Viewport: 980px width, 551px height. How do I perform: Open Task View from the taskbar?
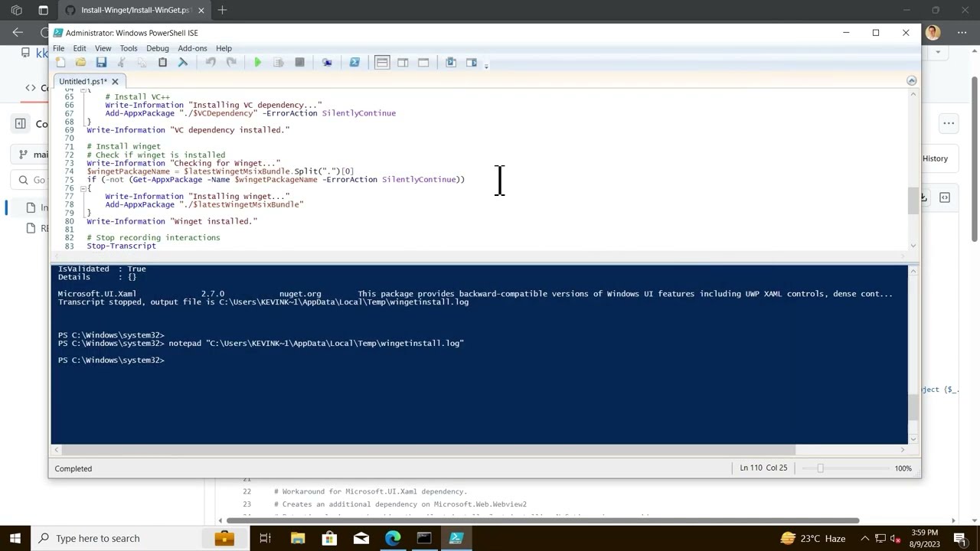point(265,538)
